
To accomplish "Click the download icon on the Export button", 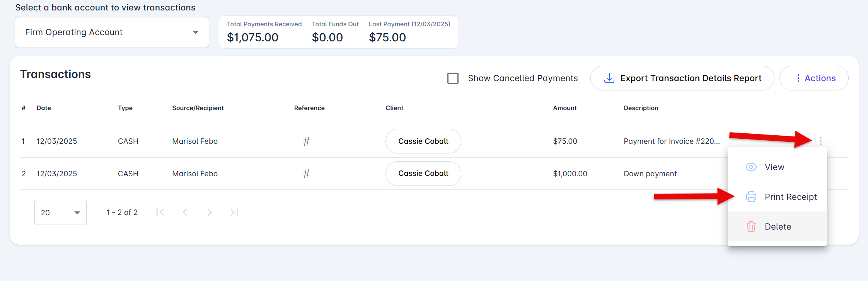I will click(x=609, y=78).
